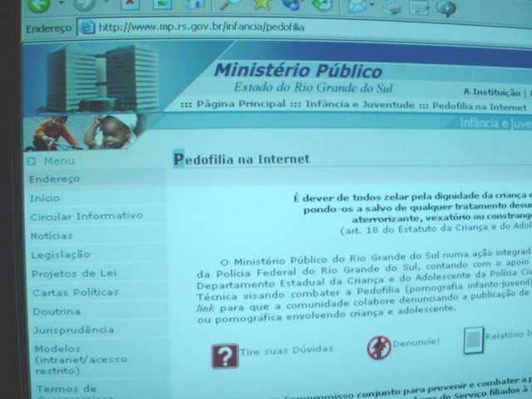532x399 pixels.
Task: Open the Denuncie! link
Action: click(x=416, y=342)
